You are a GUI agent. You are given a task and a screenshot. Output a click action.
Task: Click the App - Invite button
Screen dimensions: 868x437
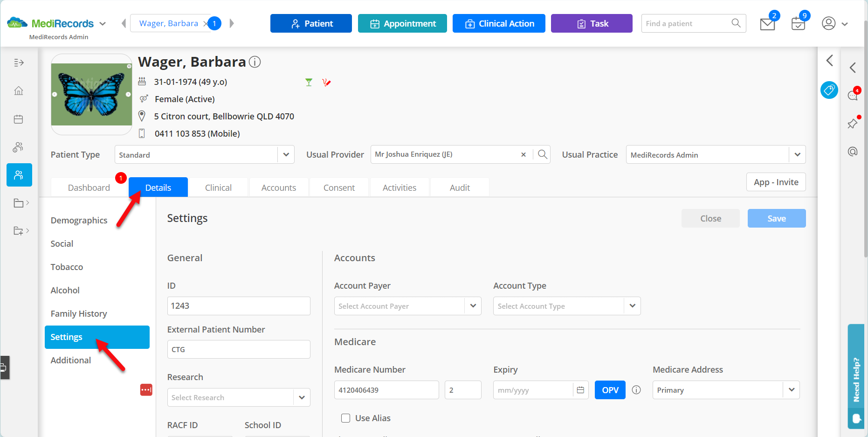point(776,182)
